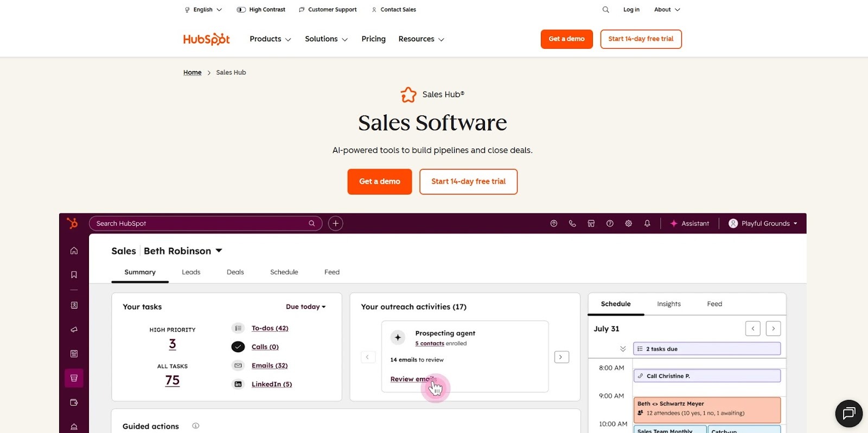Screen dimensions: 868x433
Task: Expand the Solutions menu
Action: tap(326, 39)
